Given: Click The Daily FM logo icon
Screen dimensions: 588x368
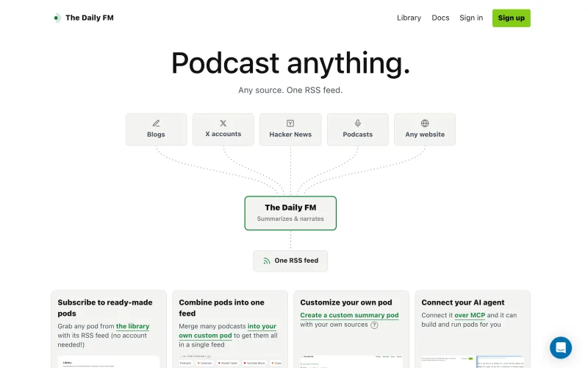Looking at the screenshot, I should pos(57,18).
